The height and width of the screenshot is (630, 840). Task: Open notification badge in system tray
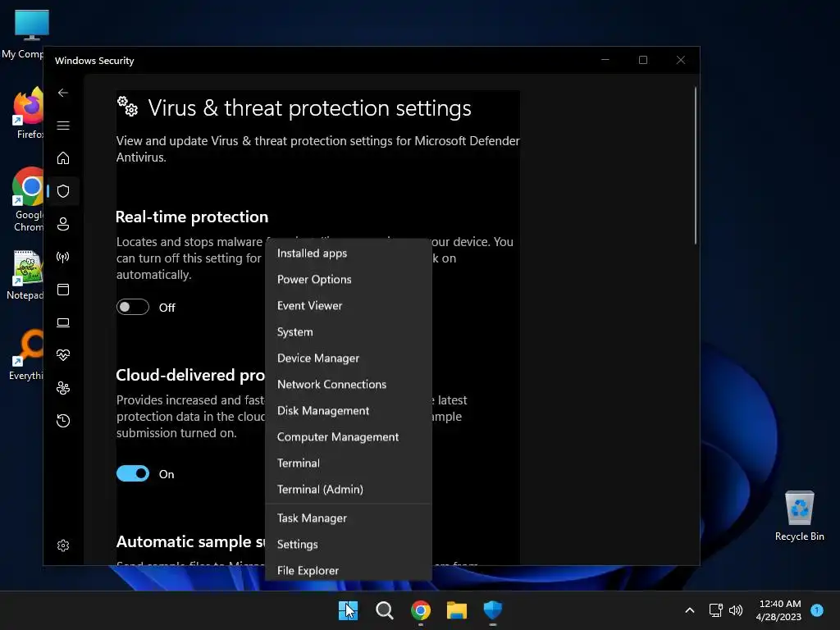817,610
